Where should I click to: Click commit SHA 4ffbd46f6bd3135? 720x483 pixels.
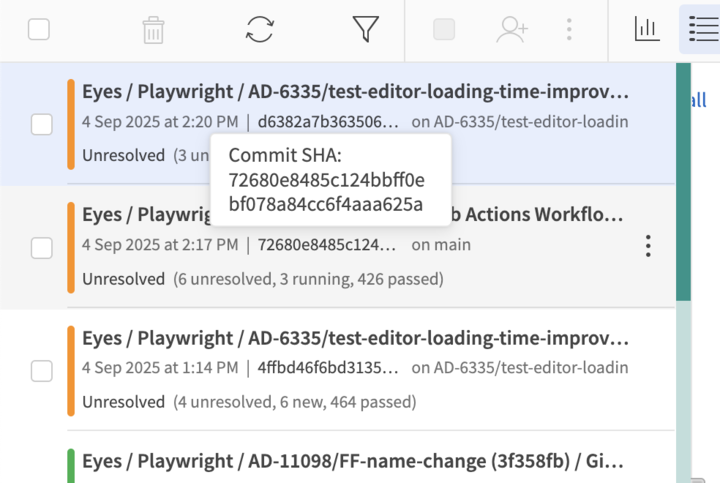click(327, 367)
